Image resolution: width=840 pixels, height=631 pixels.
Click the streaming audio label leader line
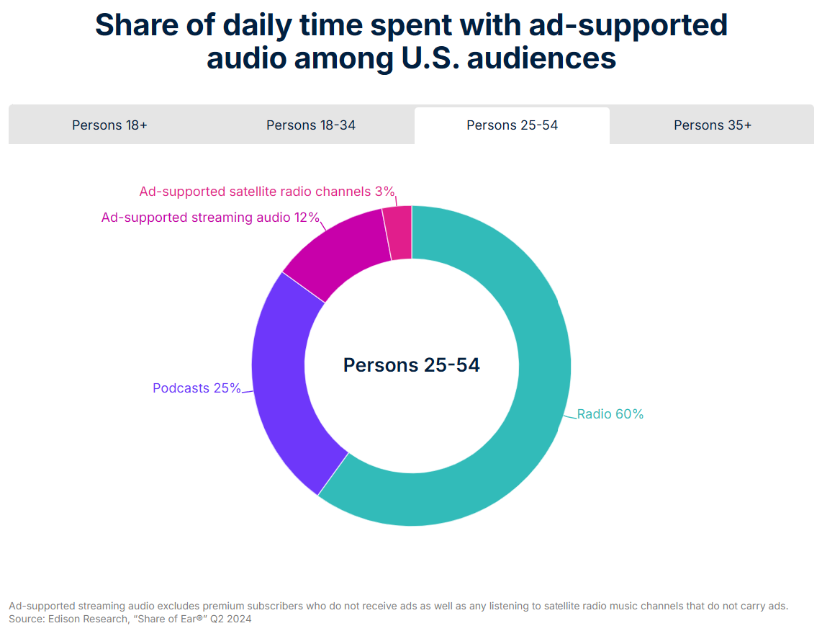pyautogui.click(x=322, y=225)
